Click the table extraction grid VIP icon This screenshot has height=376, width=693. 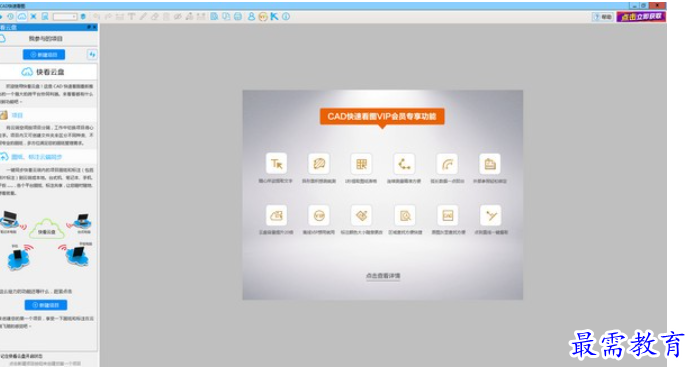[x=361, y=164]
